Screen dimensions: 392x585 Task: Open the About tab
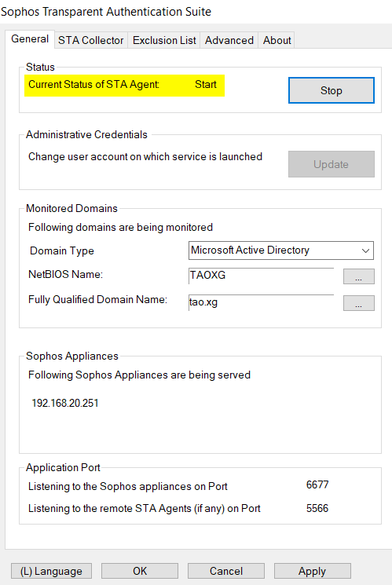pyautogui.click(x=277, y=40)
